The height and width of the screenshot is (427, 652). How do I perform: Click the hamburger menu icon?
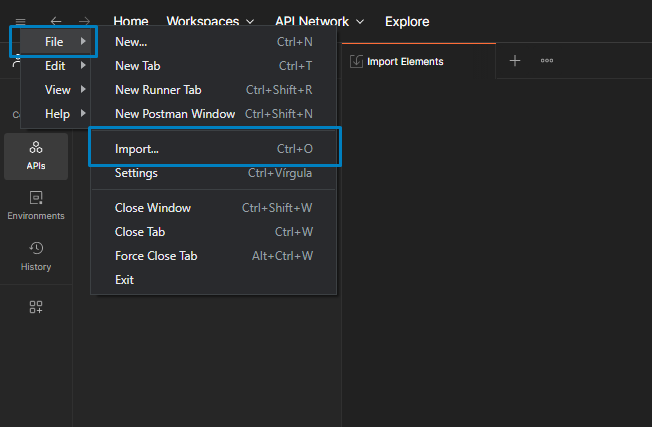tap(20, 21)
